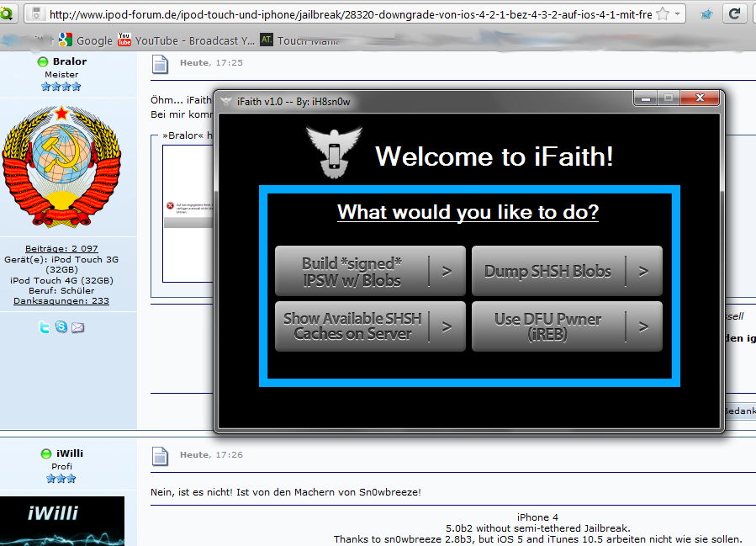Open the Touch-Mania bookmark

click(x=300, y=40)
